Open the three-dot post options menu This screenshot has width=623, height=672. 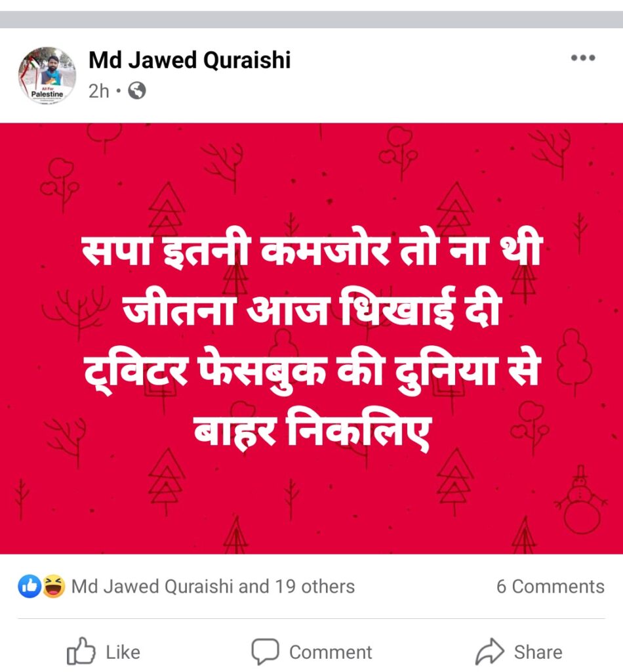pos(583,58)
